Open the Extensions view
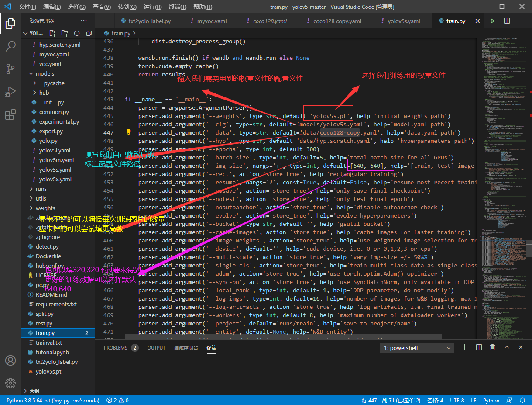Screen dimensions: 532x405 [10, 115]
